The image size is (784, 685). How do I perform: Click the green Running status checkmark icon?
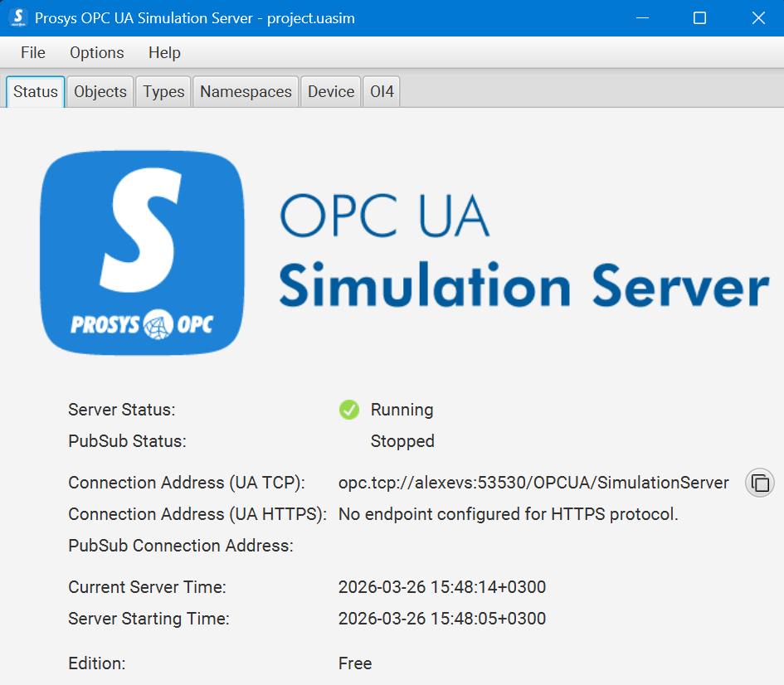pyautogui.click(x=349, y=410)
